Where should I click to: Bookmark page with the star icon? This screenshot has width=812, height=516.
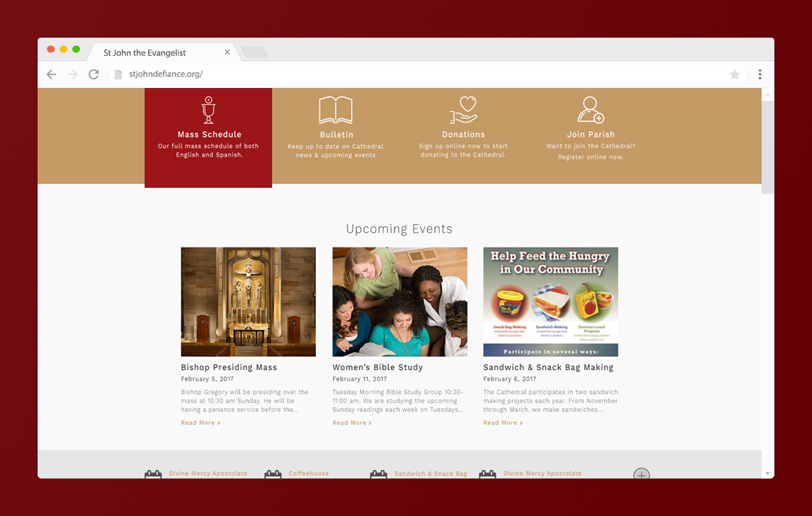735,74
